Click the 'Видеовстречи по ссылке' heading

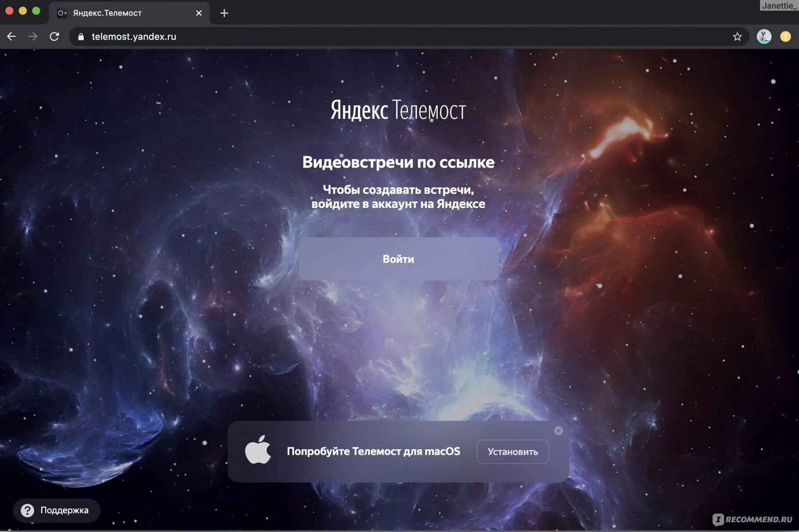(398, 162)
